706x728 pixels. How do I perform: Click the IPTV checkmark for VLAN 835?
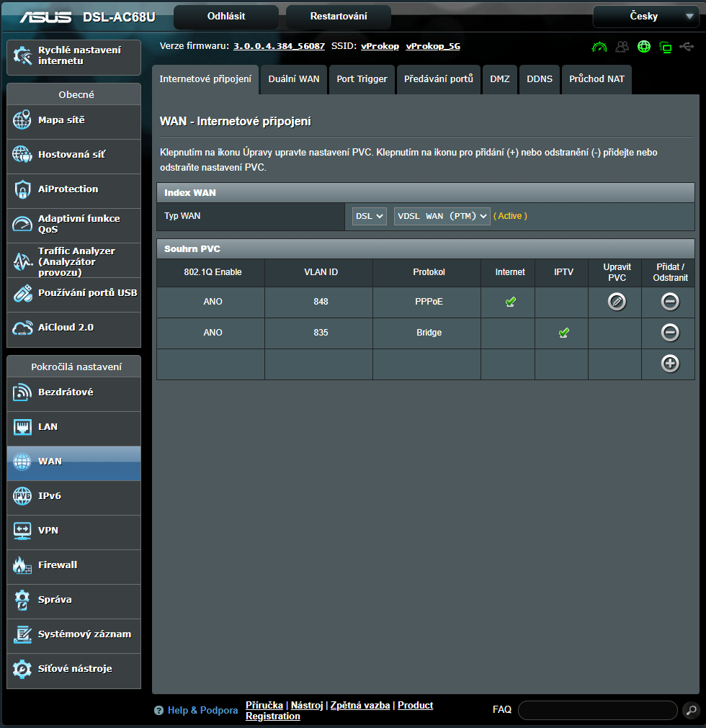(563, 333)
